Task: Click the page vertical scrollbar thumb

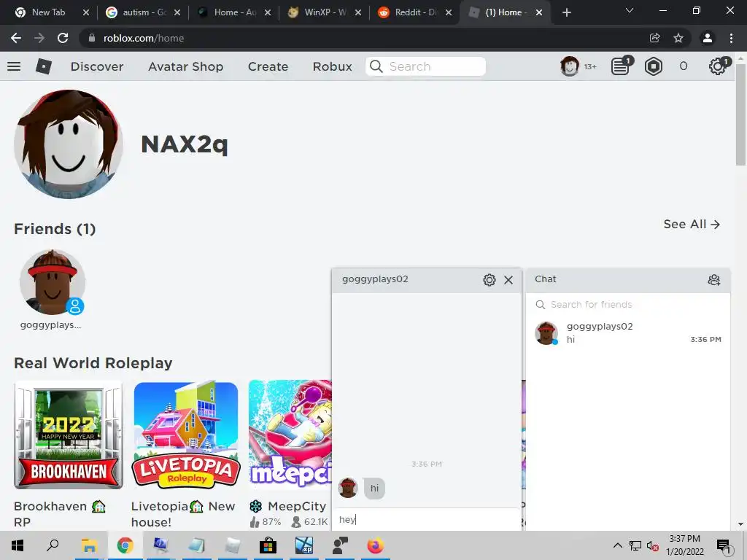Action: coord(740,114)
